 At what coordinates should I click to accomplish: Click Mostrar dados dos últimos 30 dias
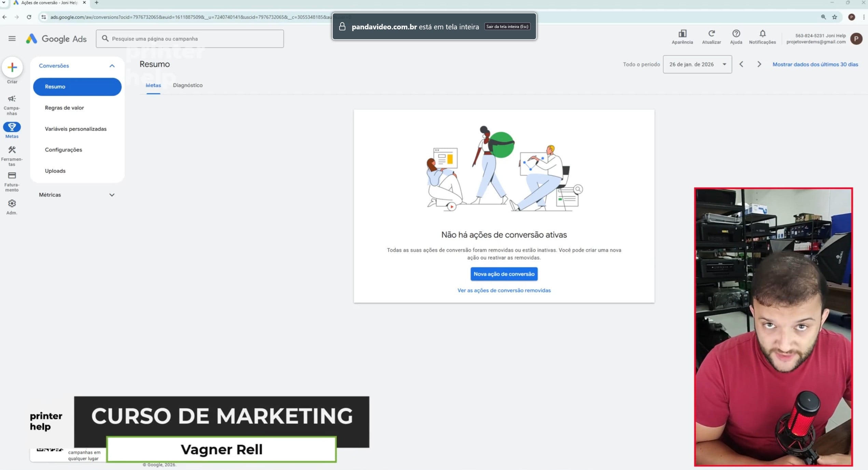[815, 65]
